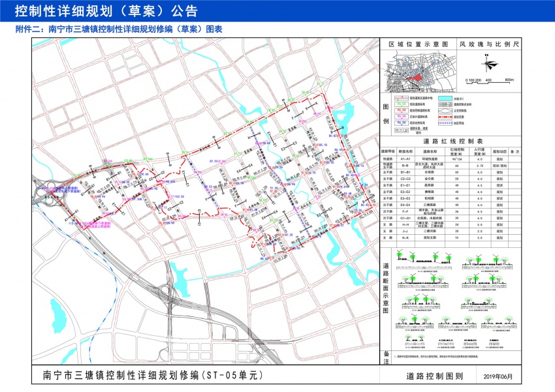
Task: Click the 区域位置示意图 panel header
Action: point(418,44)
